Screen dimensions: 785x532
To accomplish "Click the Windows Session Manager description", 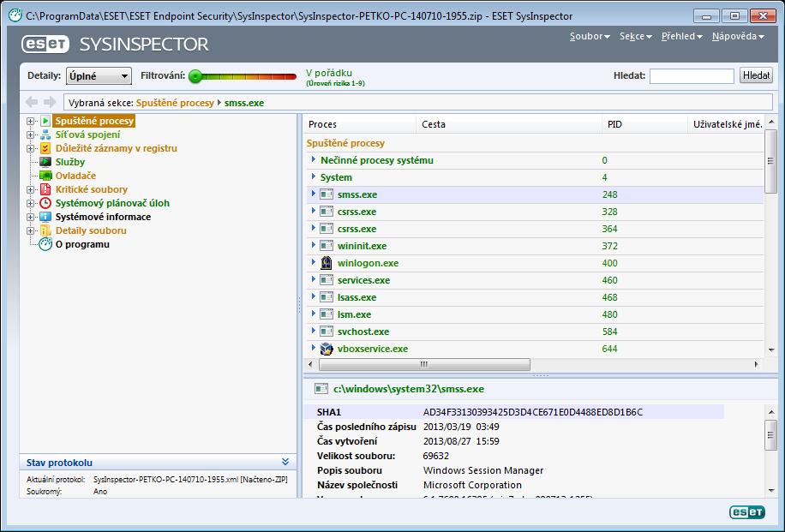I will coord(483,470).
